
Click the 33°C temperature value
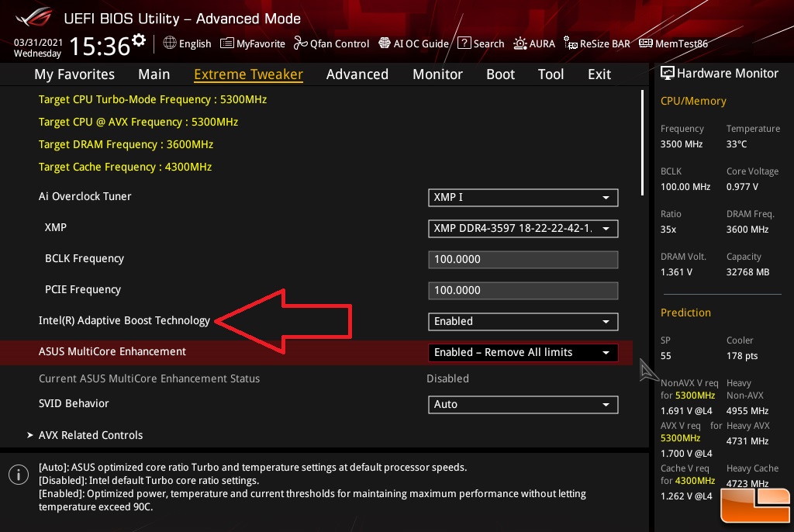click(x=737, y=144)
